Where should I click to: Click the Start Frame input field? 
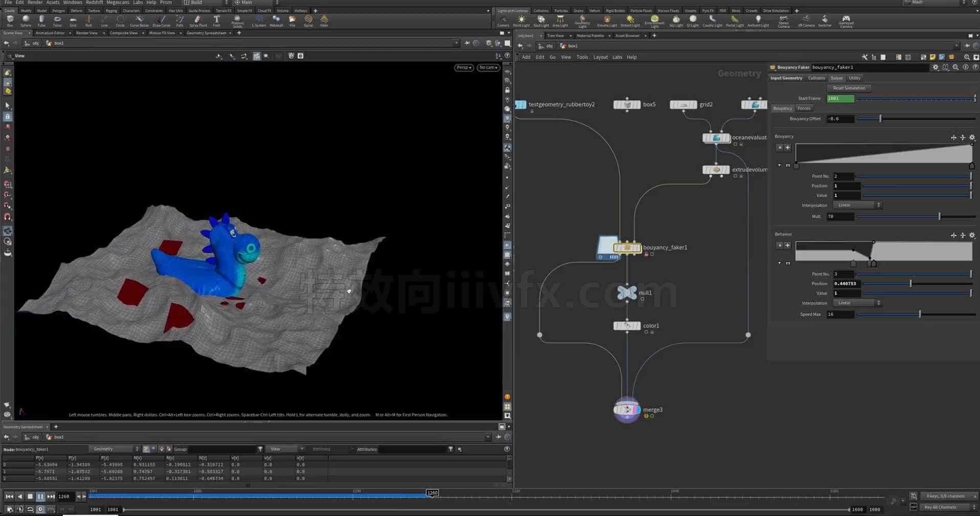point(840,98)
